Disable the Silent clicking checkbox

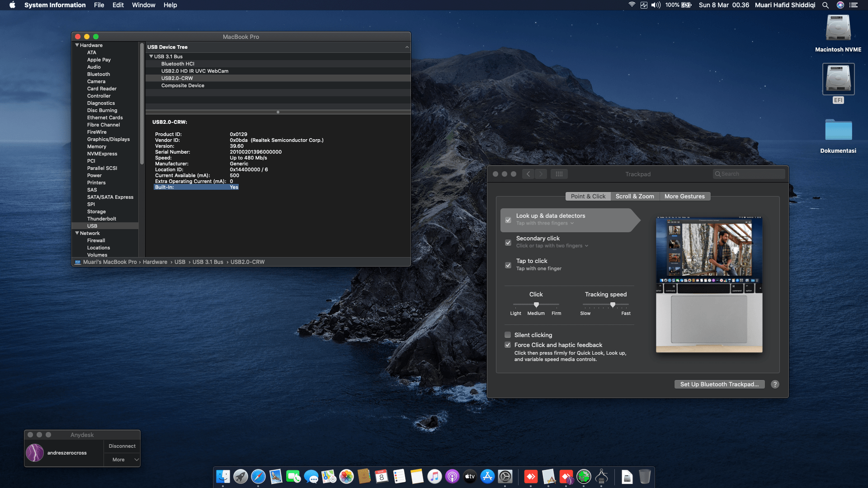508,335
